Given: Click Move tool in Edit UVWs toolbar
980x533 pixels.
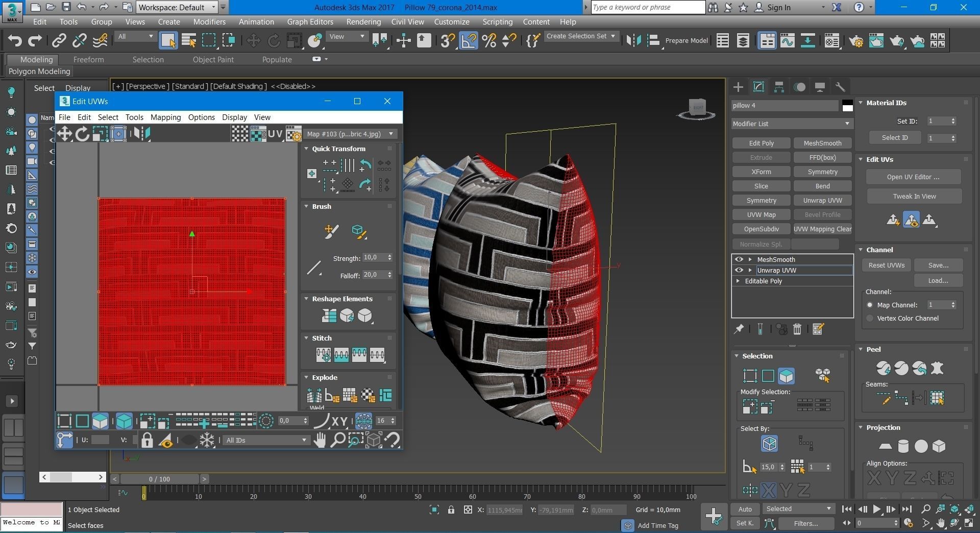Looking at the screenshot, I should pos(64,134).
